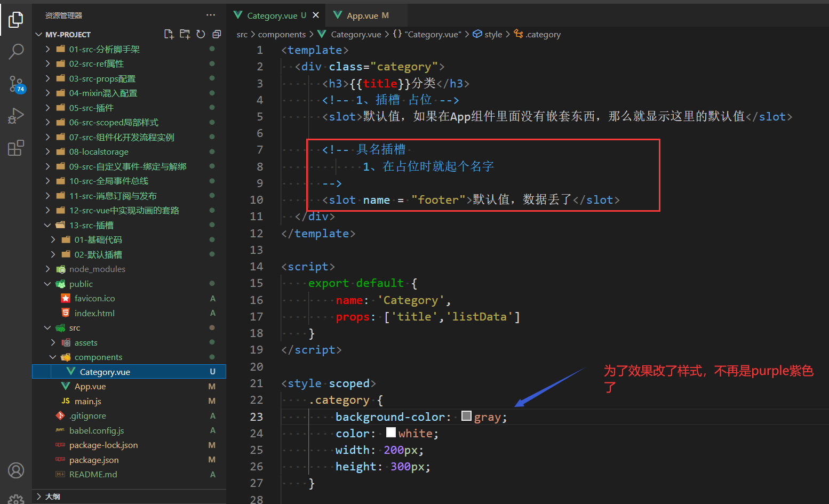The image size is (829, 504).
Task: Open the Extensions view
Action: 16,148
